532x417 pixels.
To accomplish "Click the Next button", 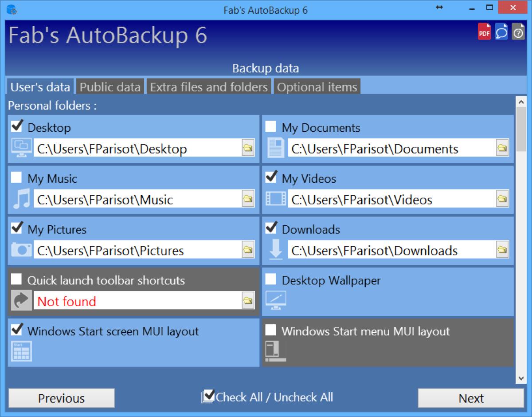I will point(471,398).
